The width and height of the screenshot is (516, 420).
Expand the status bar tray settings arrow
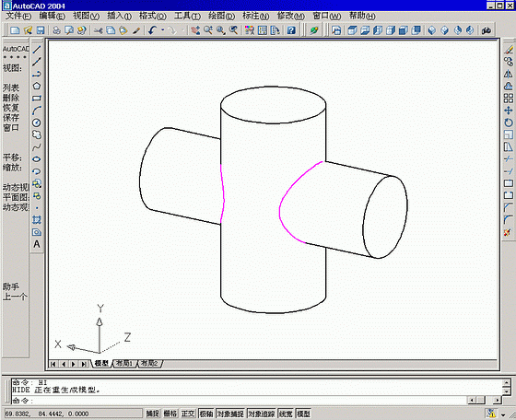tap(503, 414)
